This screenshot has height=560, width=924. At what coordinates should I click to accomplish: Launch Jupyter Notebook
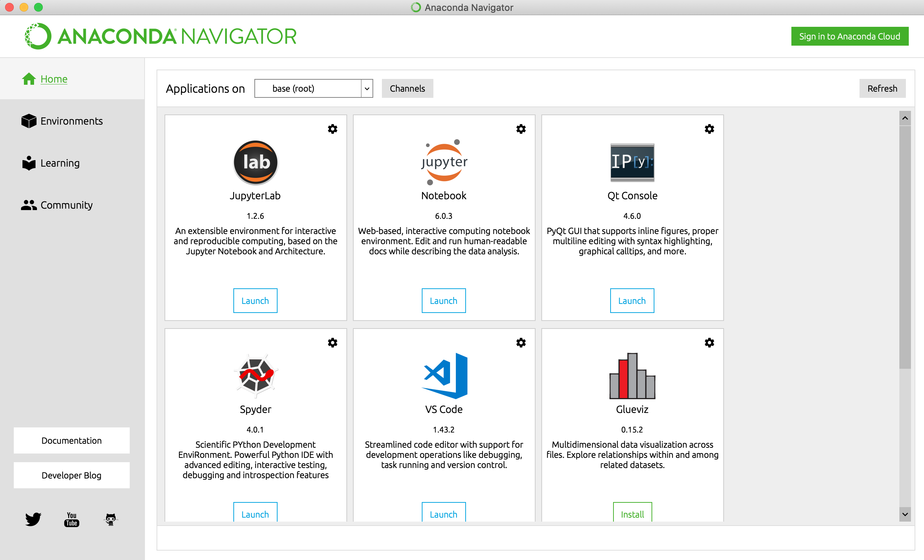pos(444,301)
